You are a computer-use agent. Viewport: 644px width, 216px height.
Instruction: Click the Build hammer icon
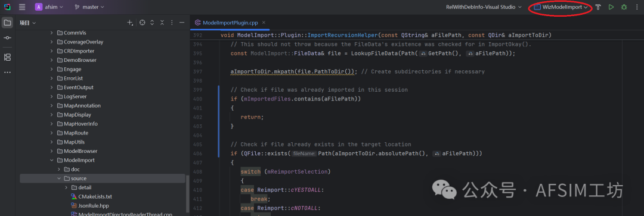tap(598, 7)
